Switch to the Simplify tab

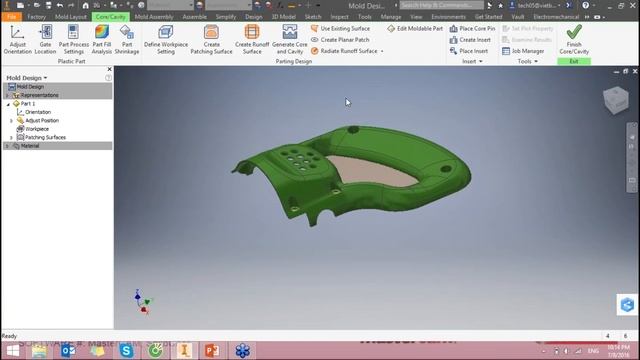(226, 17)
